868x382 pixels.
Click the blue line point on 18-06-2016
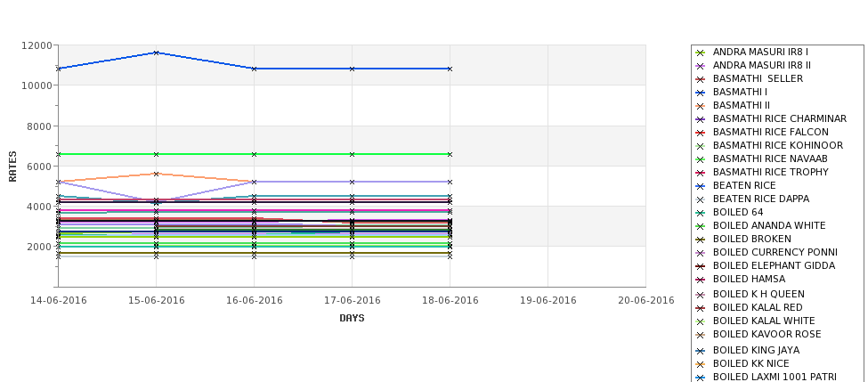coord(450,69)
